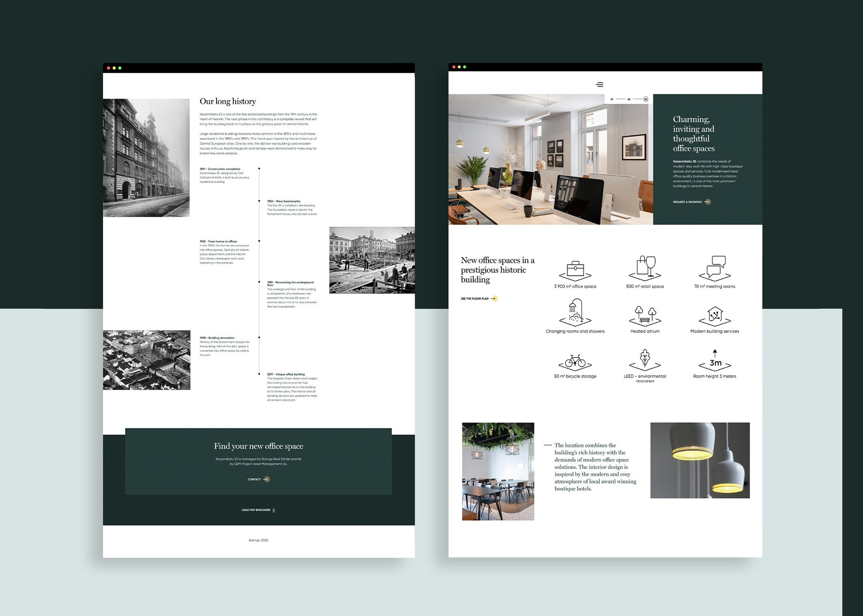Click the heated atrium trees icon
Image resolution: width=863 pixels, height=616 pixels.
[645, 315]
